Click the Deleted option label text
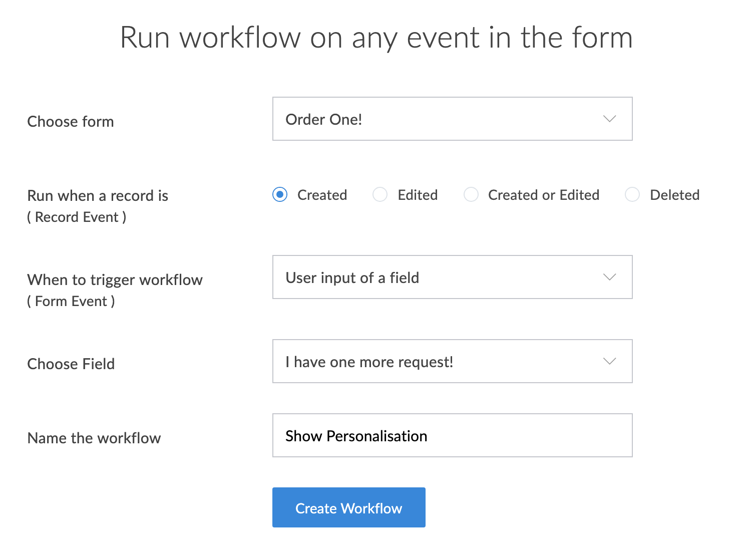Screen dimensions: 756x558 click(674, 195)
